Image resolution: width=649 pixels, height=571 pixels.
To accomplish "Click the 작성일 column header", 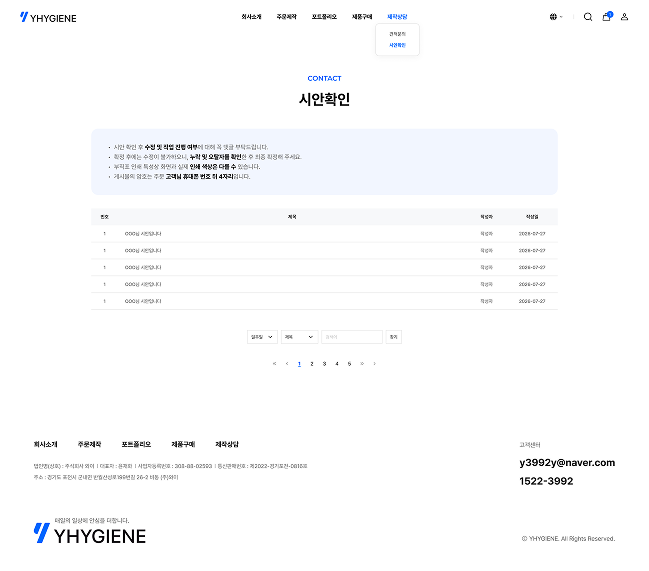I will pyautogui.click(x=532, y=217).
